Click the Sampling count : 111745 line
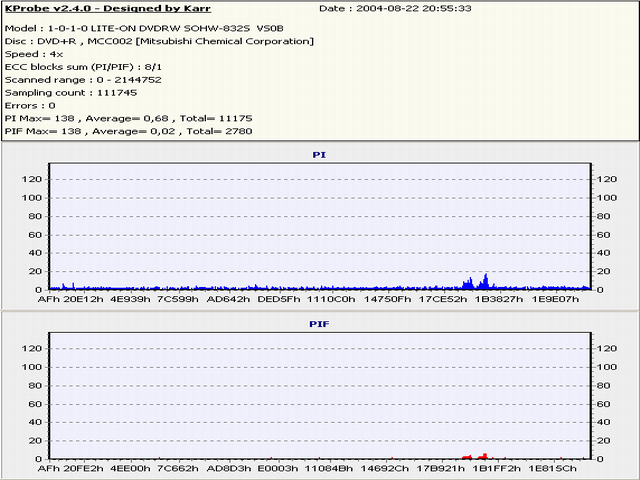 (x=71, y=93)
